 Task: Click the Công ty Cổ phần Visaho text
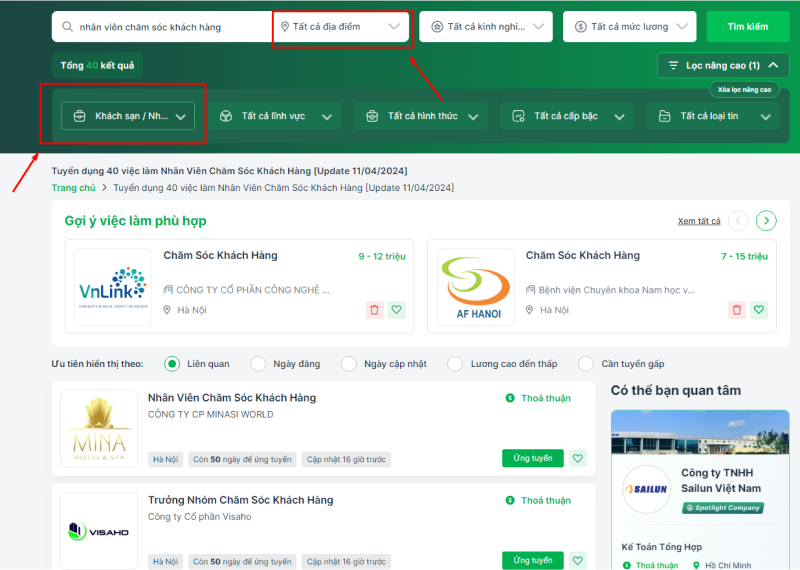[199, 516]
